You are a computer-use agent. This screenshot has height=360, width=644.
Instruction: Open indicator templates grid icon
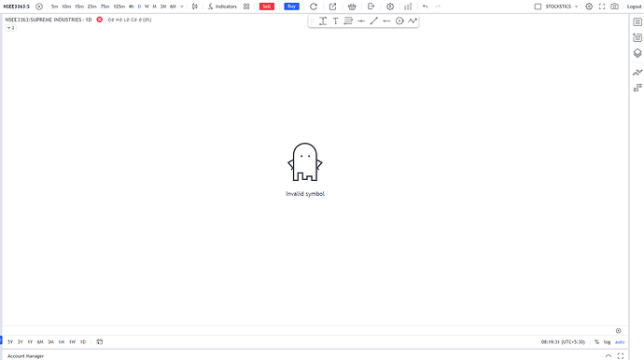(246, 7)
